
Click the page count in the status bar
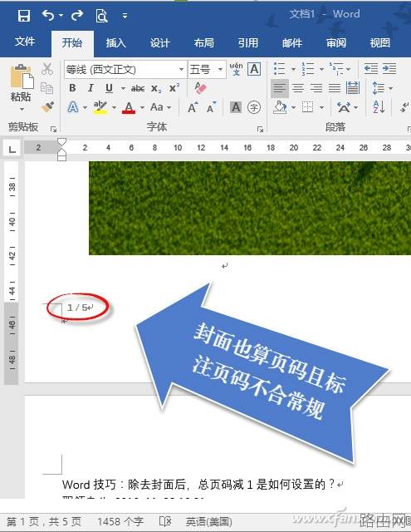44,522
